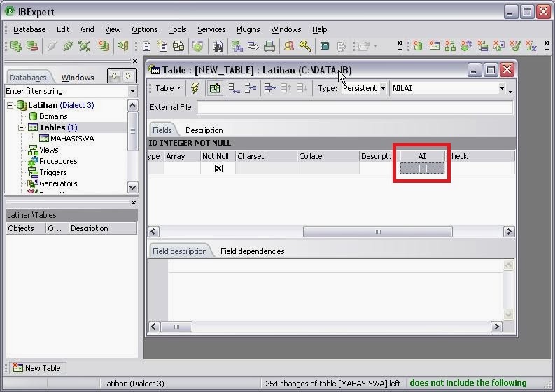Screen dimensions: 555x392
Task: Click the Insert Field icon in table editor
Action: point(250,88)
